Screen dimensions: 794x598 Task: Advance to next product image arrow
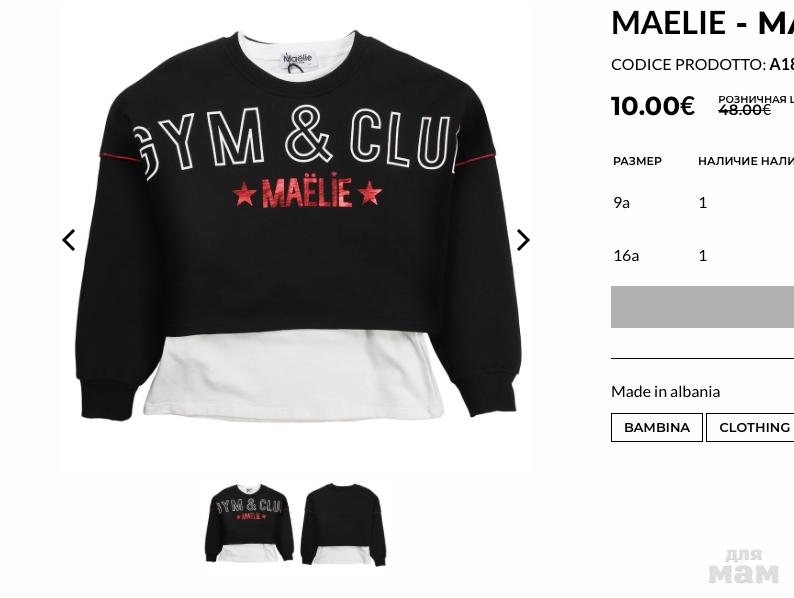[523, 240]
